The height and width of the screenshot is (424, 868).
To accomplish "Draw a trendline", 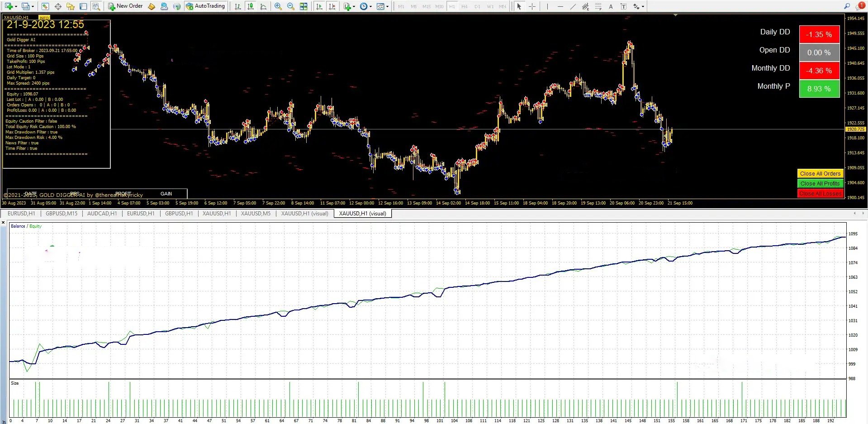I will tap(573, 6).
